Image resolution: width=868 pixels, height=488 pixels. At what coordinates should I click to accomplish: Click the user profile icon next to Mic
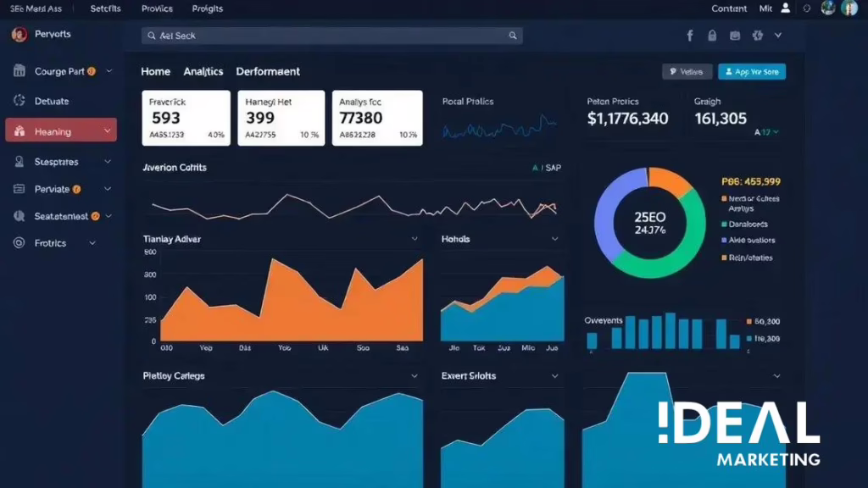[786, 8]
